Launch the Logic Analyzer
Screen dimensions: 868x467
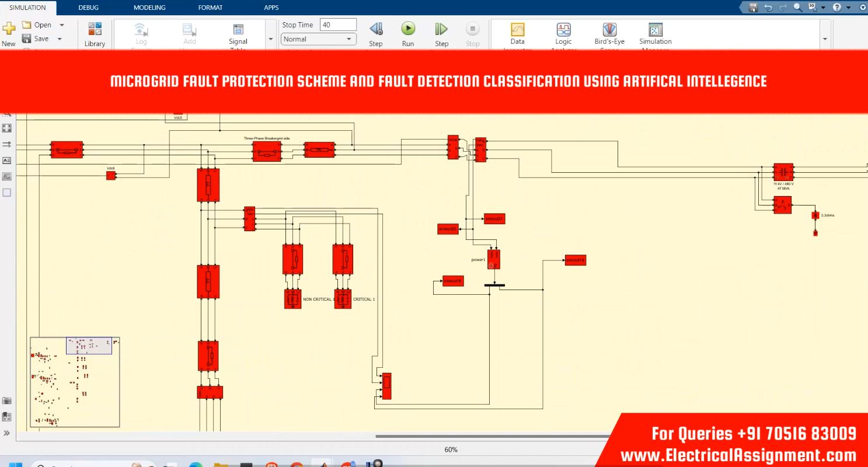(x=563, y=34)
